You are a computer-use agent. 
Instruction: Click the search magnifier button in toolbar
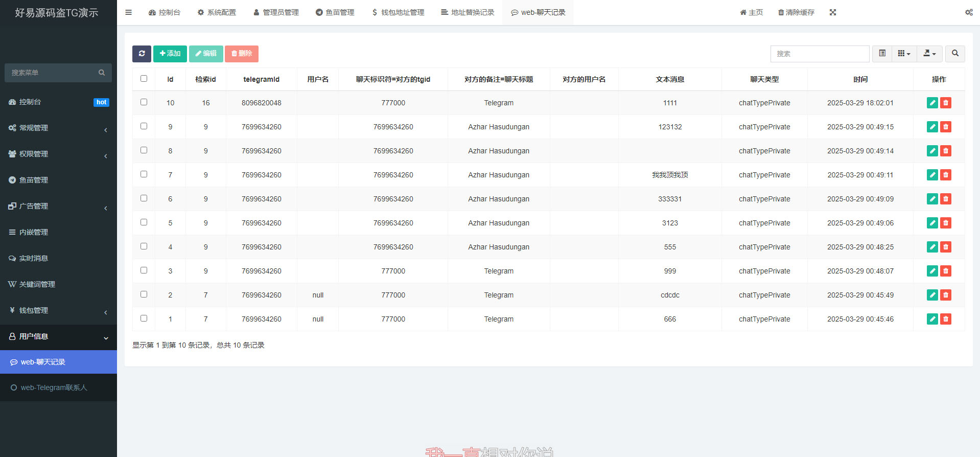tap(955, 54)
